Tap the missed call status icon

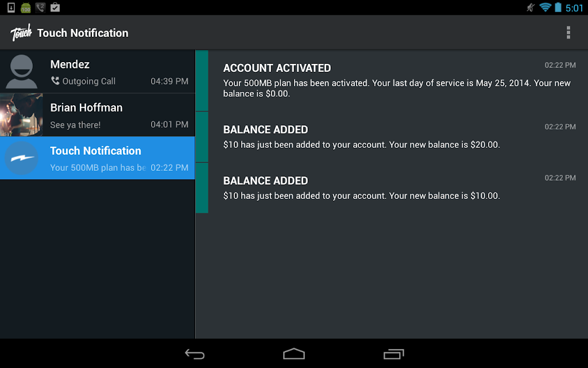coord(40,7)
